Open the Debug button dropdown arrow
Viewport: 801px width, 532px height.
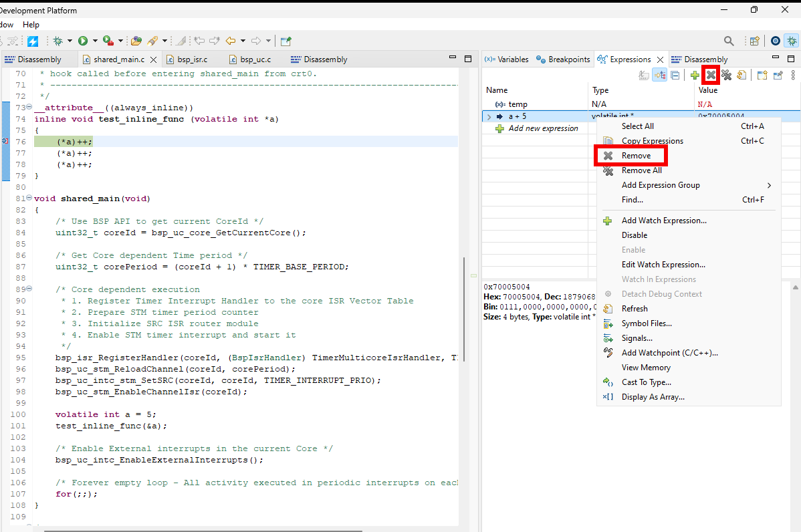coord(69,41)
